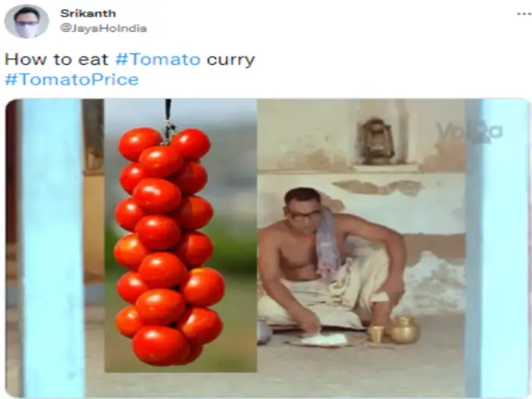
Task: Click the rope holding the tomatoes
Action: point(168,120)
